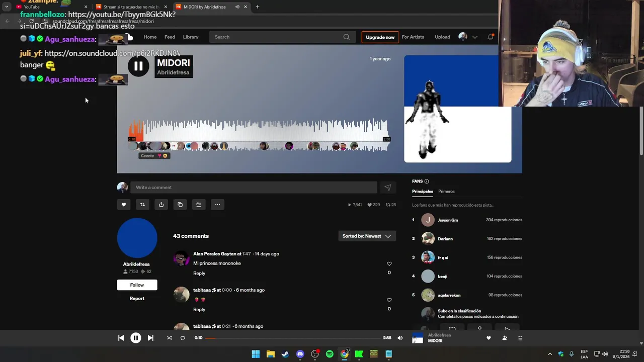Toggle shuffle in the player bar
Screen dimensions: 644x362
click(x=169, y=338)
